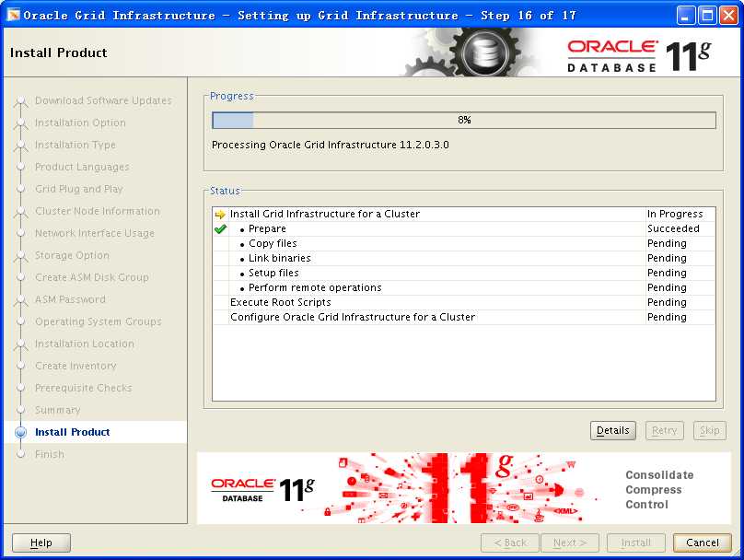Select the Finish step

click(50, 454)
